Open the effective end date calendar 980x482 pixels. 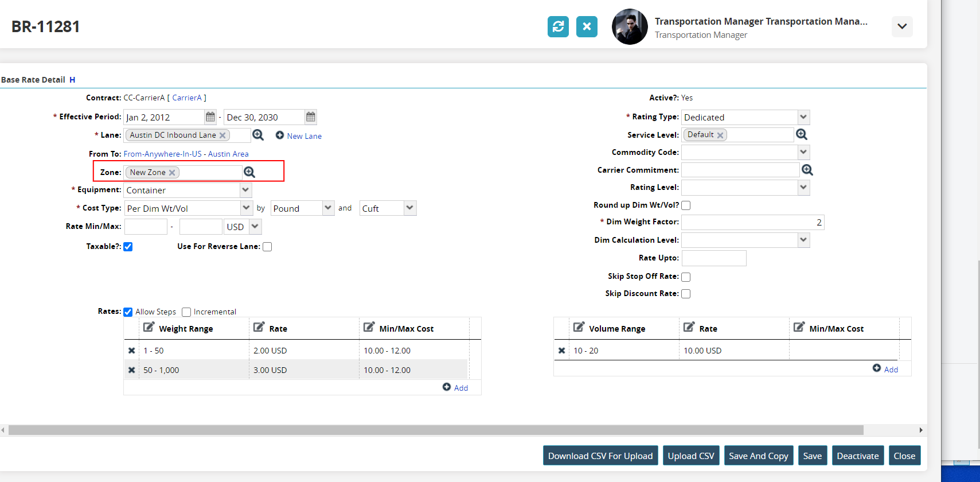coord(311,117)
